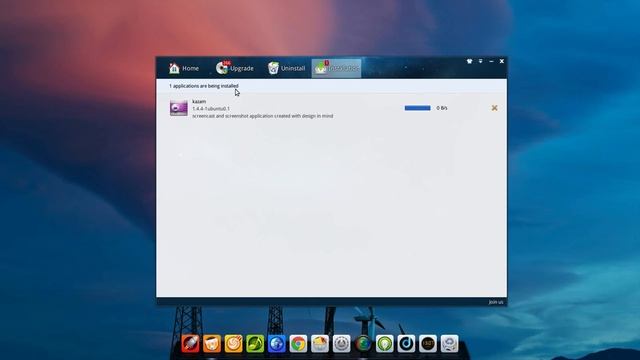Close the software center window
The image size is (640, 360).
[x=502, y=61]
